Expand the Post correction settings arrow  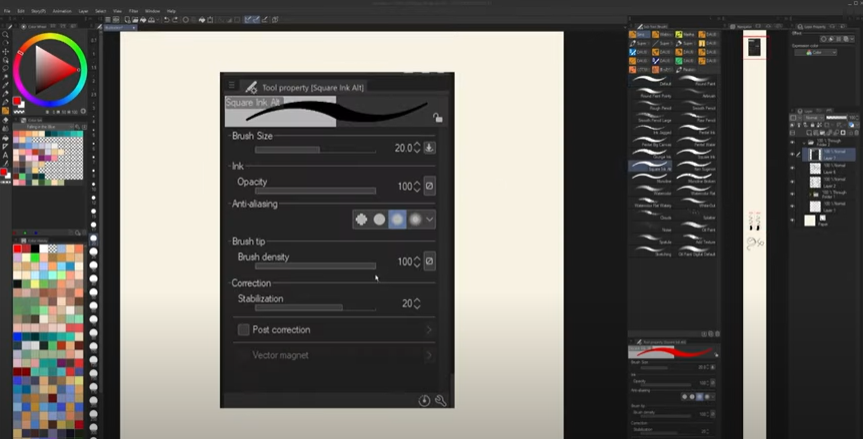click(428, 329)
